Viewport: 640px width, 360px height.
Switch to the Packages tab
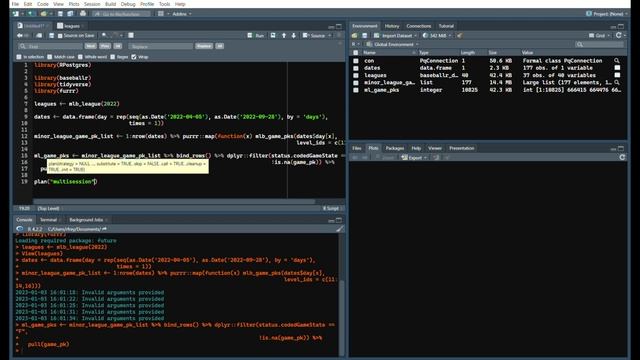pos(395,149)
